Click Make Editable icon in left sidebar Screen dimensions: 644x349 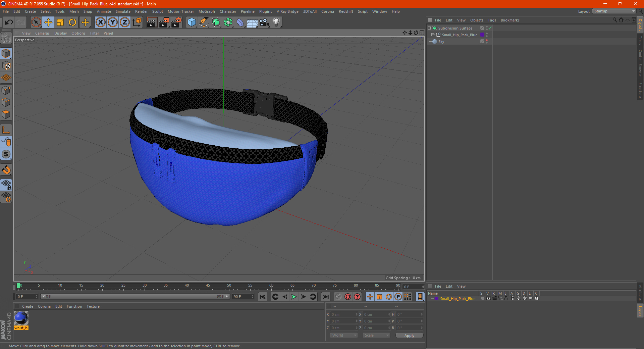tap(6, 38)
